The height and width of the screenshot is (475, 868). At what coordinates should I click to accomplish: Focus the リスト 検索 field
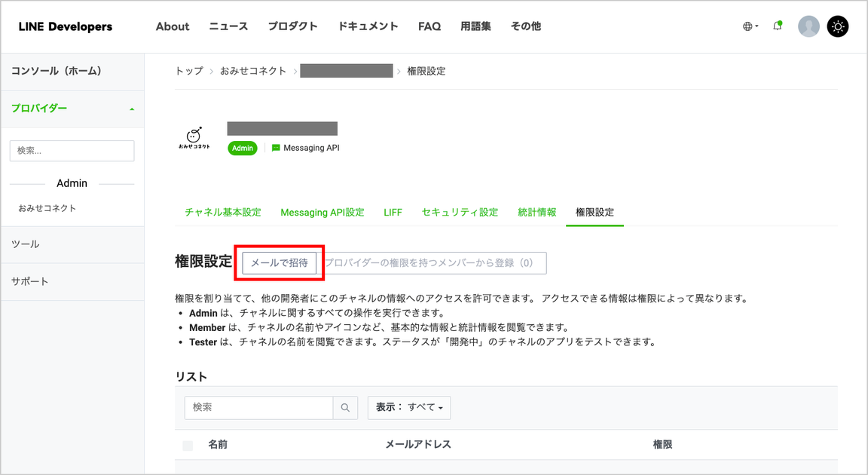pos(258,407)
